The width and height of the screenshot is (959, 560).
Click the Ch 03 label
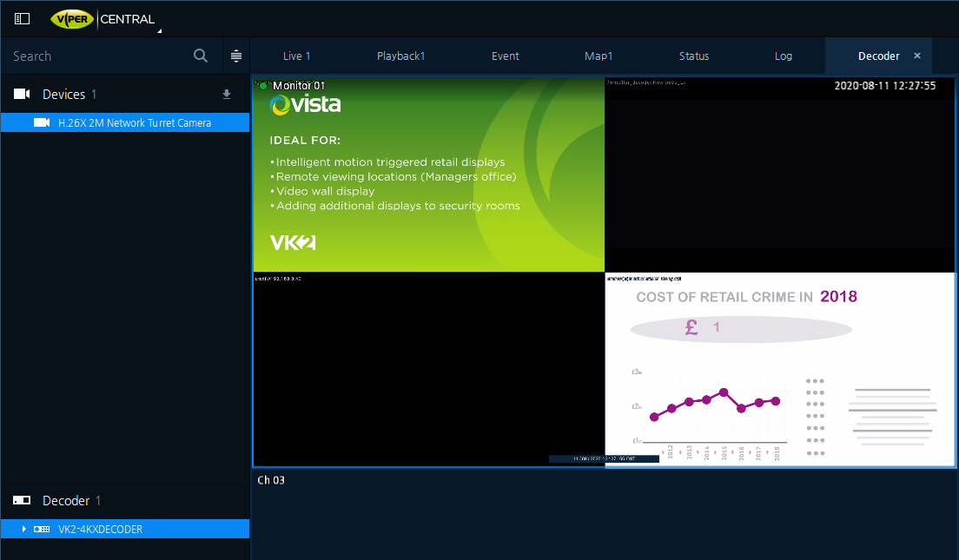point(271,480)
